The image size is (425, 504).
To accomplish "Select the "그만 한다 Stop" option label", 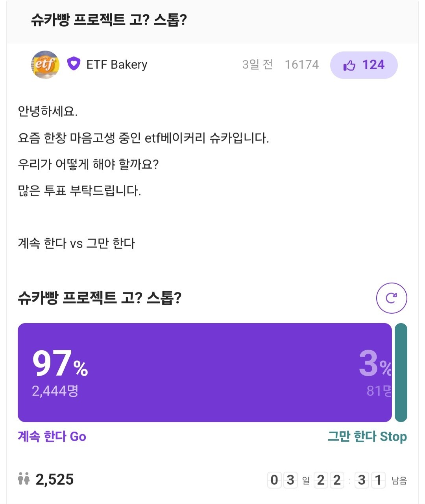I will click(x=367, y=436).
